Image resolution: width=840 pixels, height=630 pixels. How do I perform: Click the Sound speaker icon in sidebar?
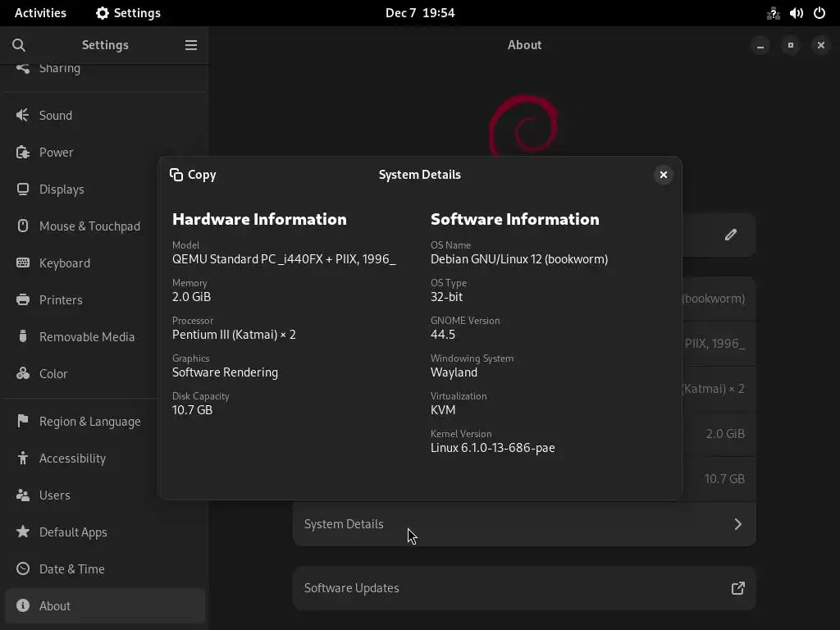tap(22, 115)
